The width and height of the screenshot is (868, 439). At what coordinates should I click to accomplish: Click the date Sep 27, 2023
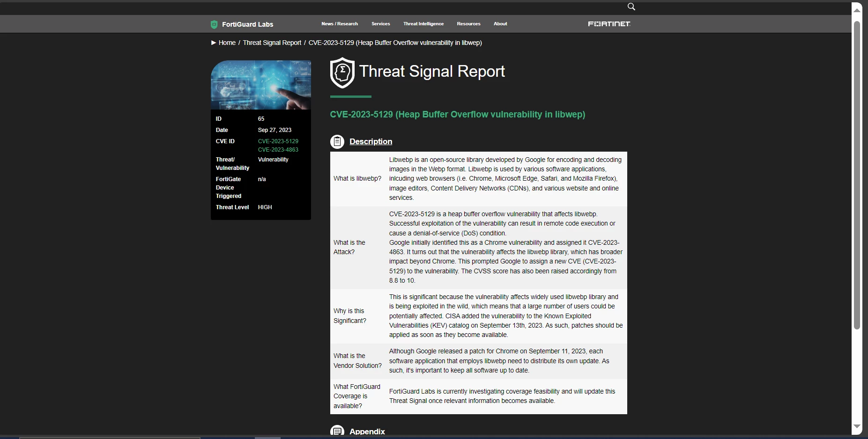tap(275, 130)
